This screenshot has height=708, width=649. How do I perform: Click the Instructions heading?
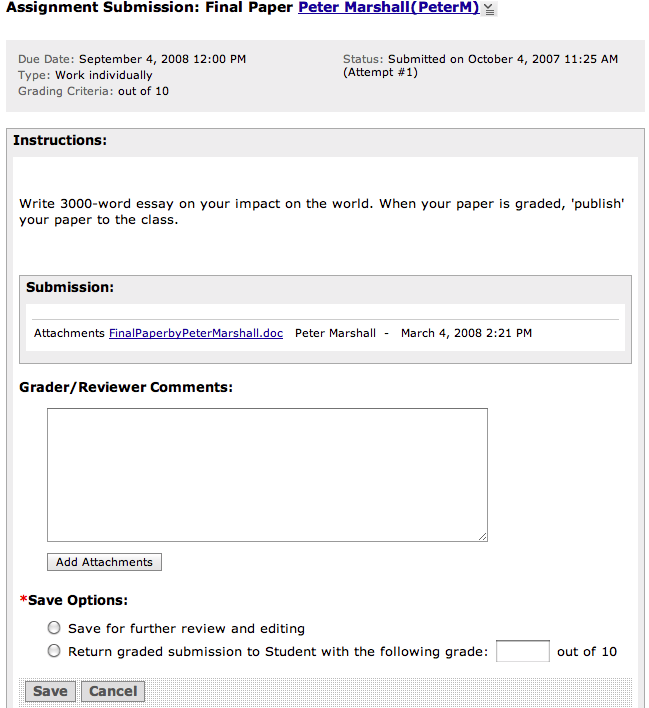(60, 140)
